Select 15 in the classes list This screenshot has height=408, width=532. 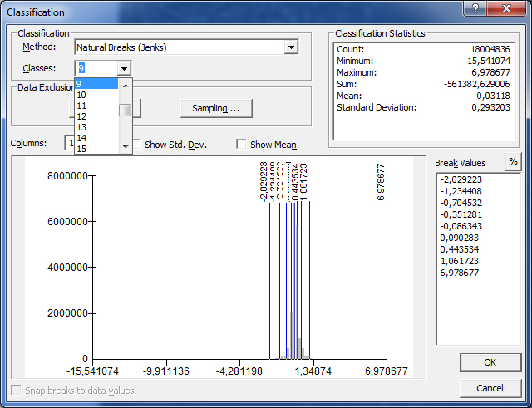96,149
